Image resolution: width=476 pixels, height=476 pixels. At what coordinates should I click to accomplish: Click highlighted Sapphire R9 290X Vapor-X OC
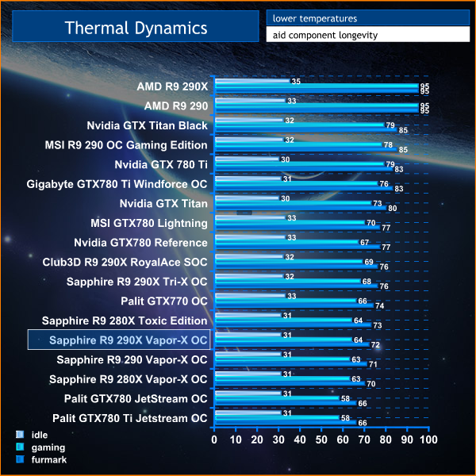[x=119, y=340]
